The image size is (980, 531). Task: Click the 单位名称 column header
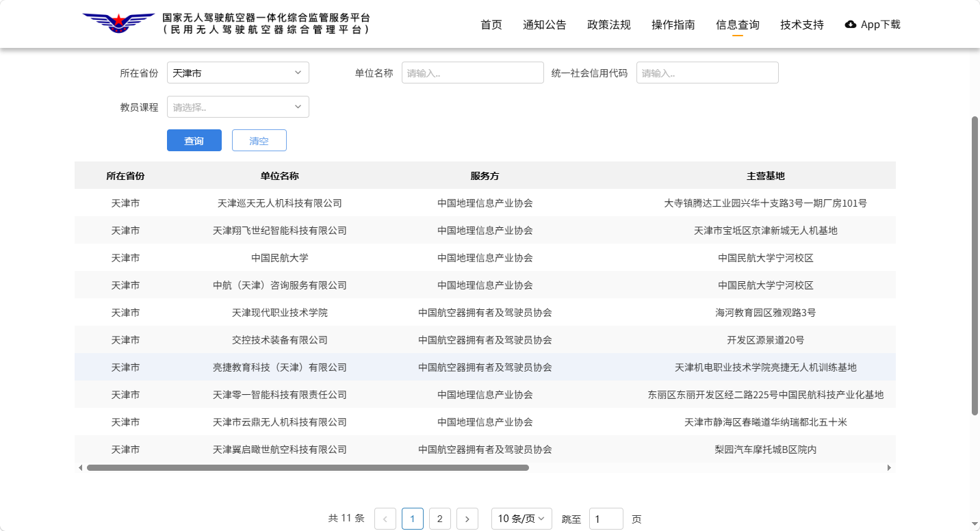pos(280,176)
